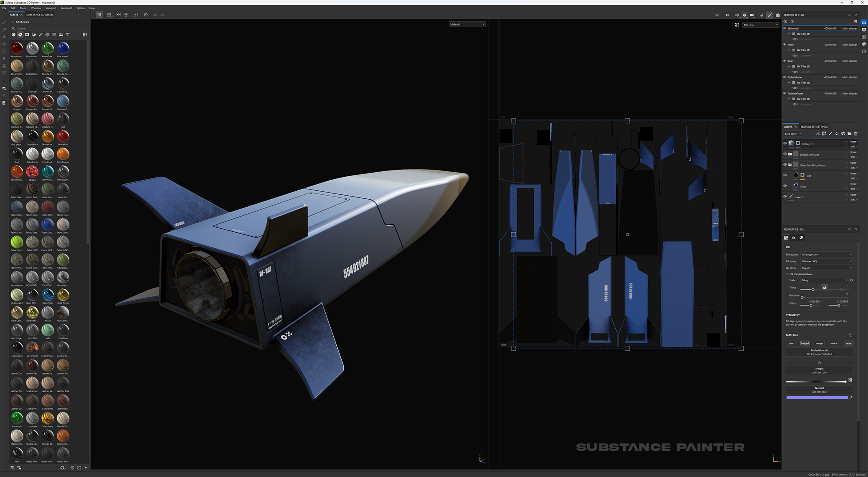Select the Paint brush tool in left toolbar

point(4,23)
